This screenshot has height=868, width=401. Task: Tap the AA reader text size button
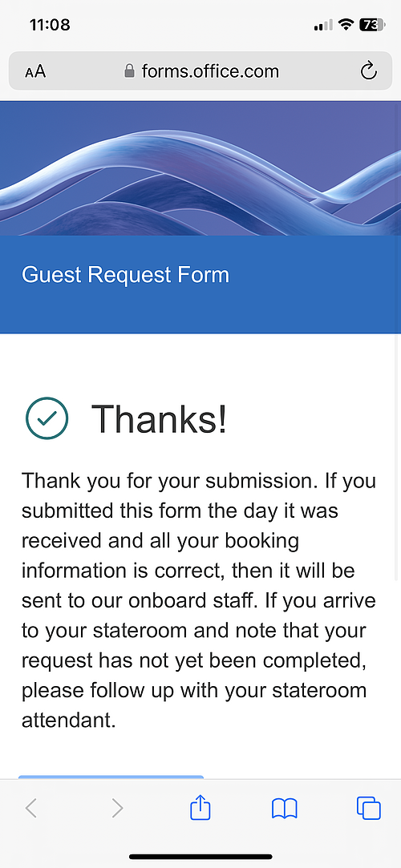(35, 71)
